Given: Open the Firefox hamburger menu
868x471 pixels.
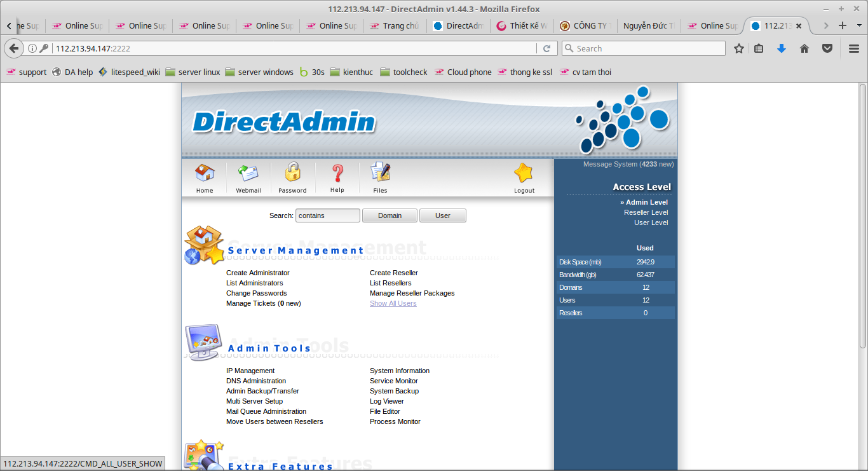Looking at the screenshot, I should coord(854,48).
